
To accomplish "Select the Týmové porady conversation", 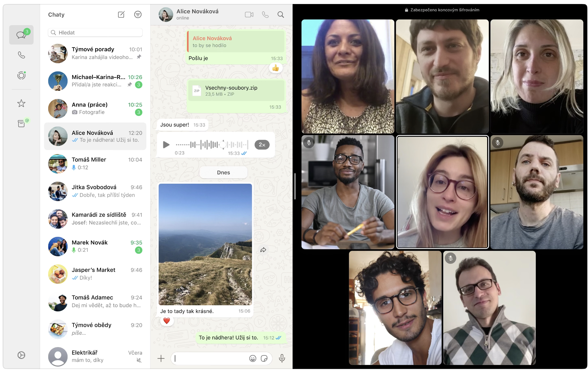I will tap(95, 53).
